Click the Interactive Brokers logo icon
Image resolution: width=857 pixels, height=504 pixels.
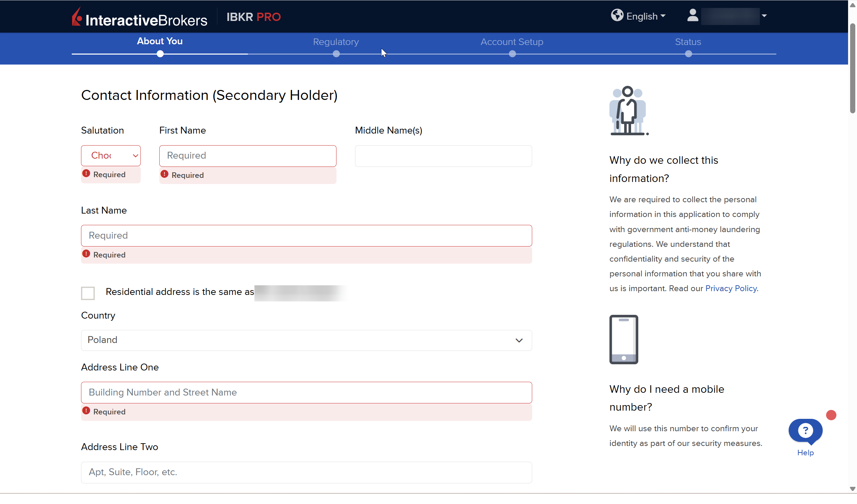(77, 17)
